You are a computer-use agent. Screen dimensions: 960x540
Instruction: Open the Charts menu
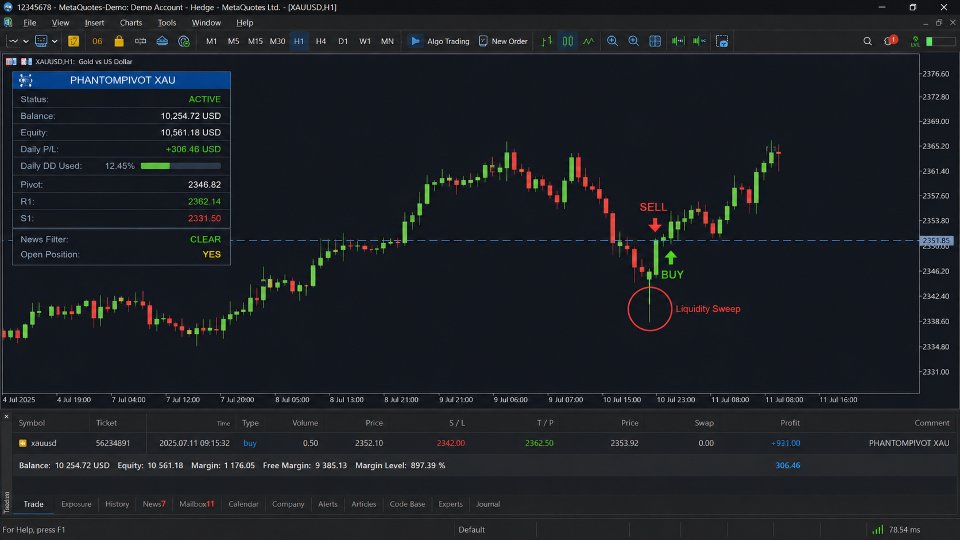(130, 23)
